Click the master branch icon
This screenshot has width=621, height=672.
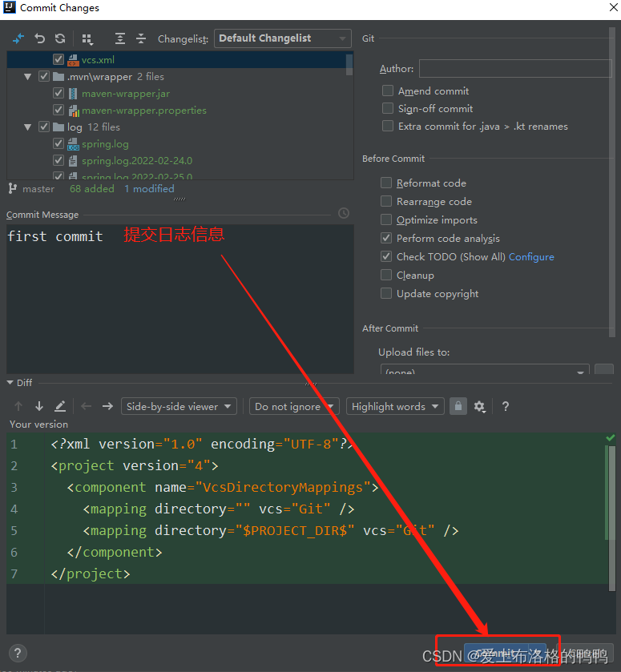pyautogui.click(x=13, y=188)
